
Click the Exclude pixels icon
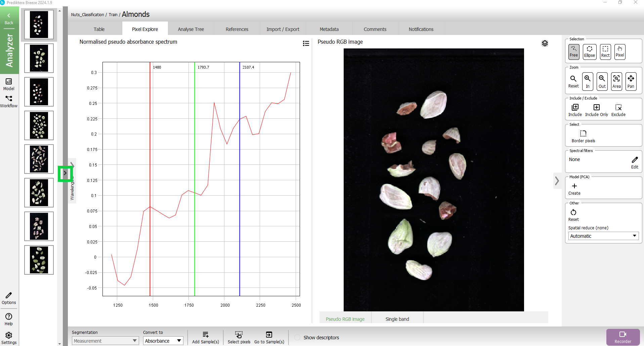(x=618, y=110)
